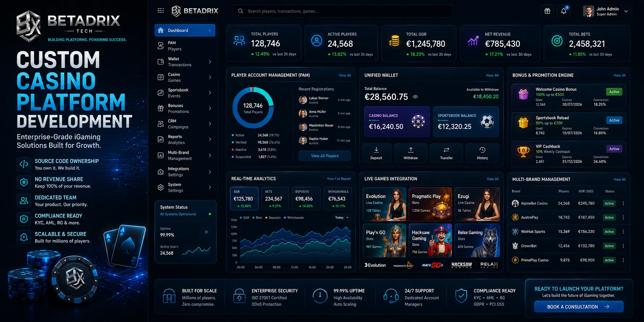Viewport: 644px width, 322px height.
Task: Expand the Sportsbook Events menu chevron
Action: coord(210,93)
